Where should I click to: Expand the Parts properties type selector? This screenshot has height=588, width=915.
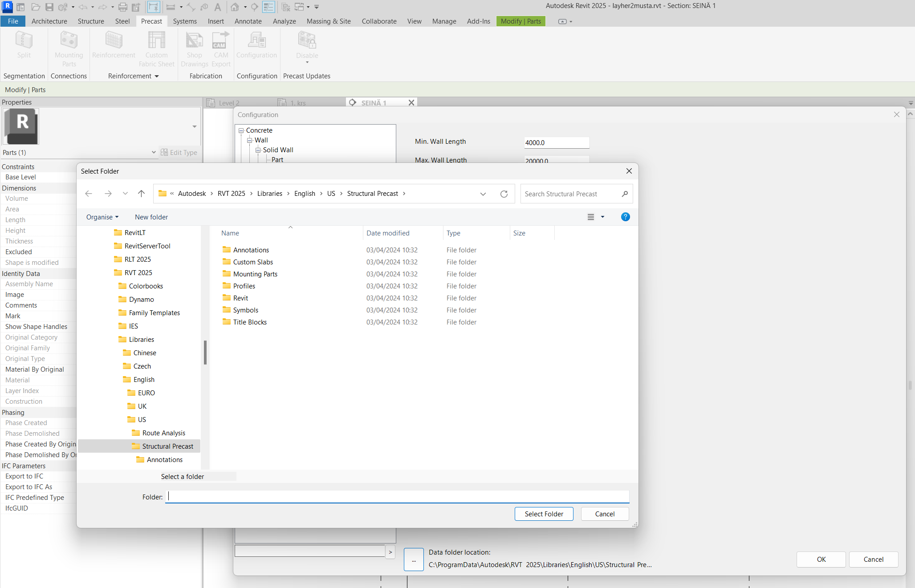pos(154,152)
